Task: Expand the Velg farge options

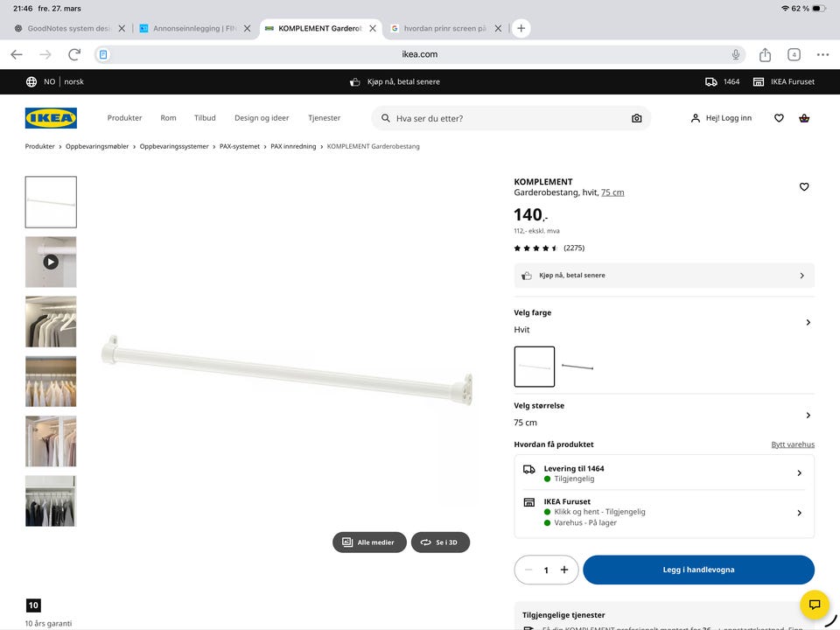Action: [664, 321]
